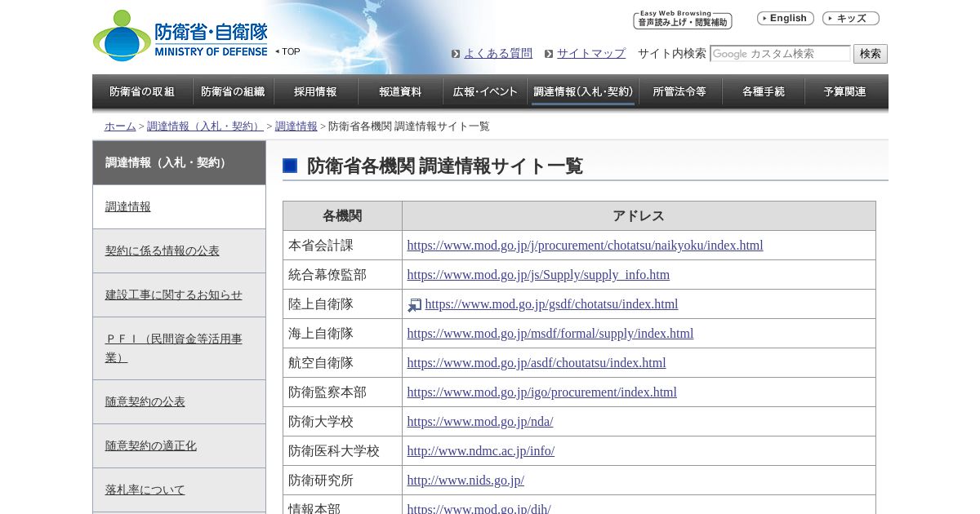Open 海上自衛隊 msdf supply URL
Screen dimensions: 980x514
(x=550, y=334)
